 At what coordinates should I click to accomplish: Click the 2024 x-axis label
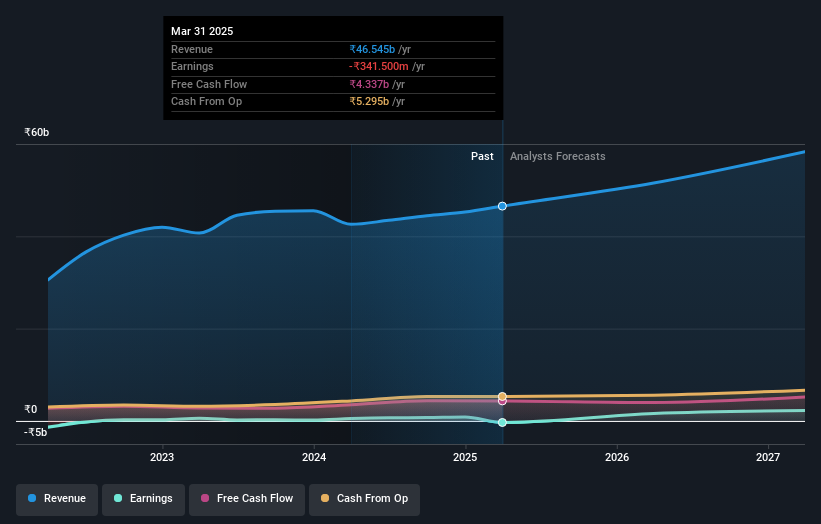pyautogui.click(x=314, y=458)
